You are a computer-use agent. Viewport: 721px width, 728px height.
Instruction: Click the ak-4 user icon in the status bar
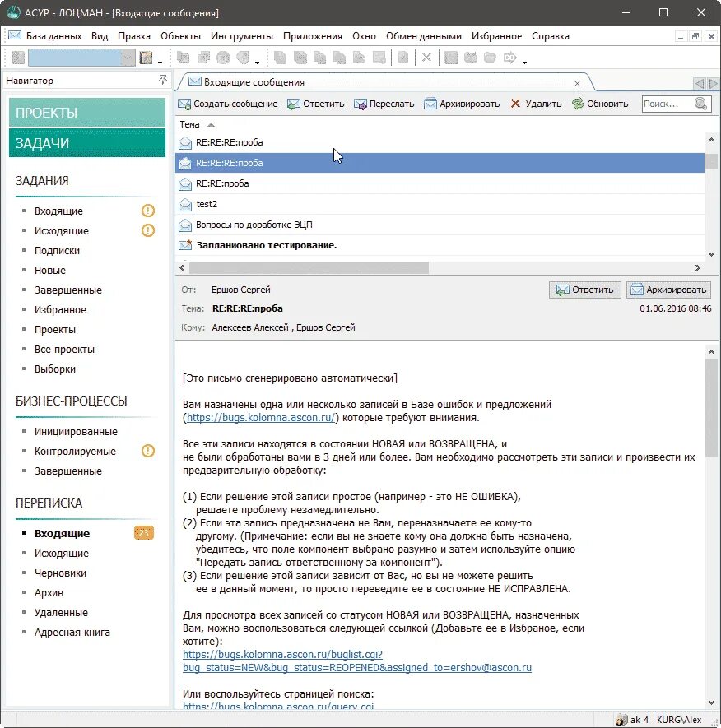point(621,720)
